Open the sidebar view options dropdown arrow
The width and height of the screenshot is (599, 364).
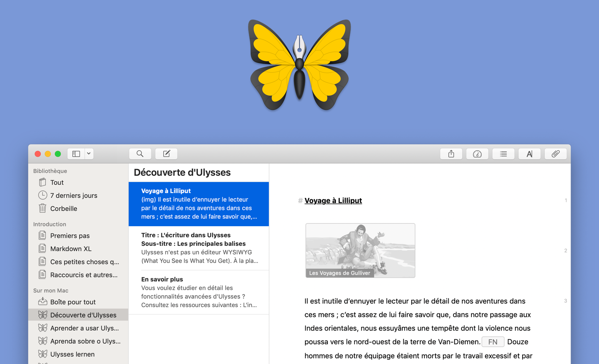coord(89,154)
